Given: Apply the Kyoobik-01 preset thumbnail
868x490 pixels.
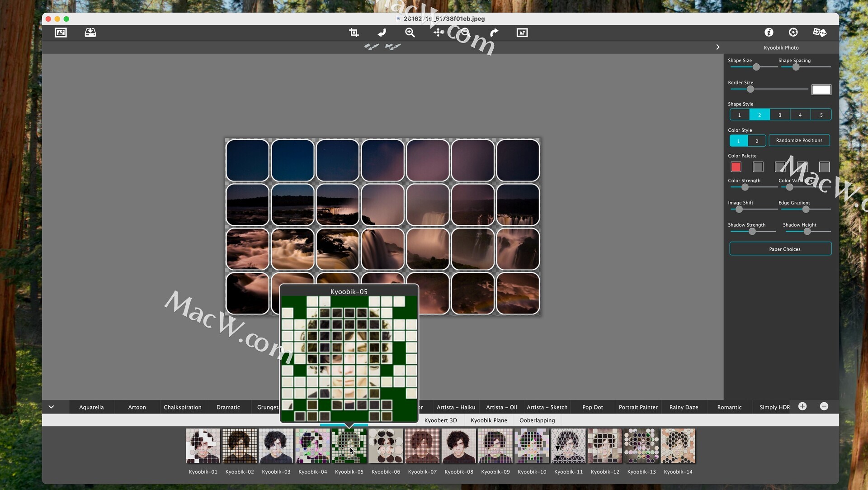Looking at the screenshot, I should 203,446.
